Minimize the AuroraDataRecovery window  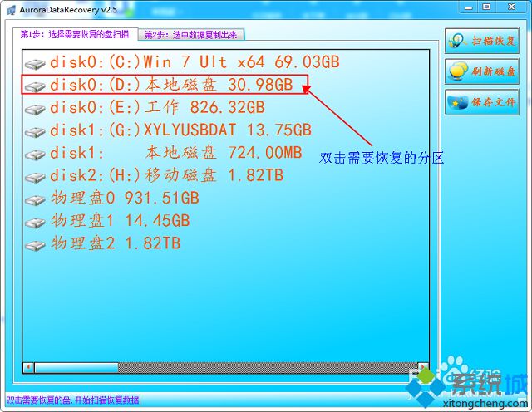pos(469,7)
